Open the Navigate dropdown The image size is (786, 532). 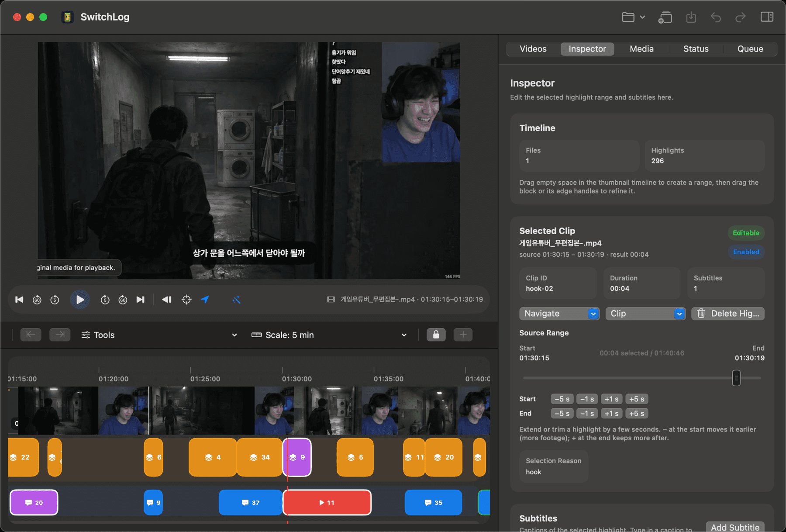pos(559,314)
